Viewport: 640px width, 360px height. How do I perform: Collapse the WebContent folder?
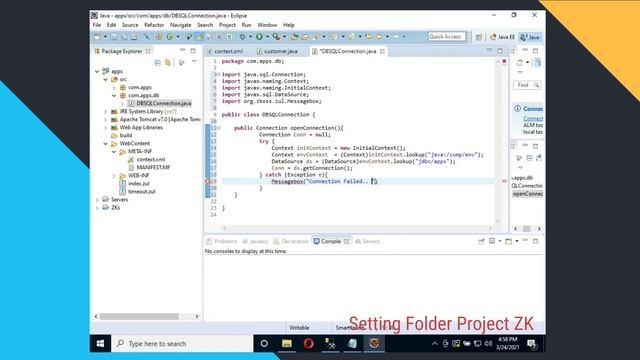106,144
